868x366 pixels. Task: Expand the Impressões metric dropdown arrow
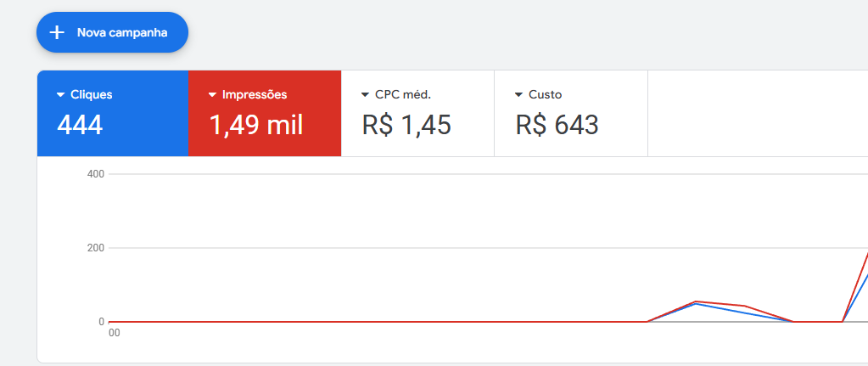[213, 95]
